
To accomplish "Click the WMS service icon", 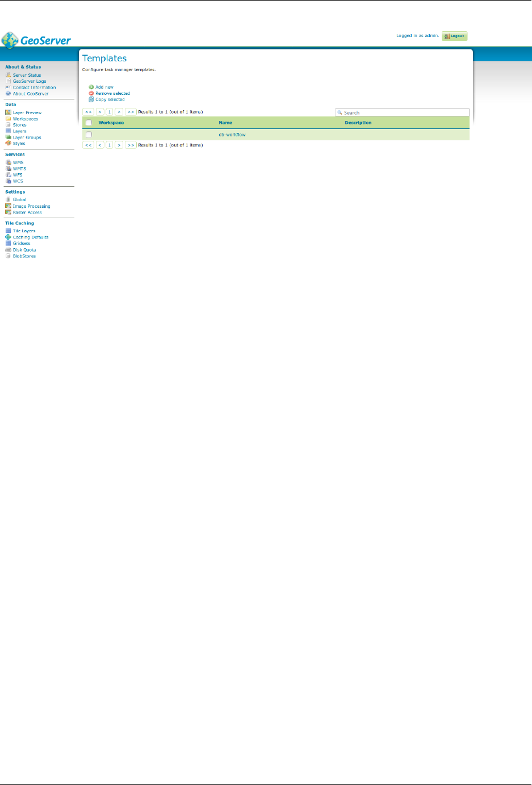I will (x=9, y=162).
